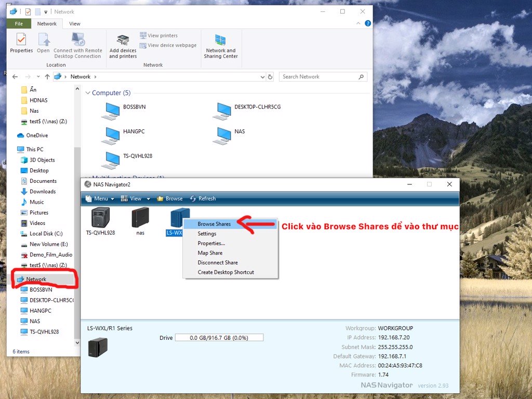Click View device webpage in ribbon
The image size is (532, 399).
coord(168,45)
